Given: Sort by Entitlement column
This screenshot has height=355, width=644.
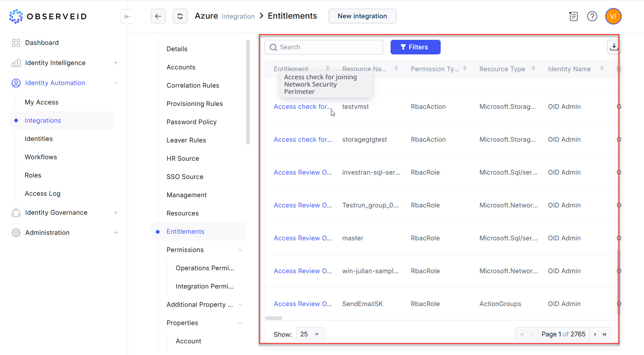Looking at the screenshot, I should (328, 69).
